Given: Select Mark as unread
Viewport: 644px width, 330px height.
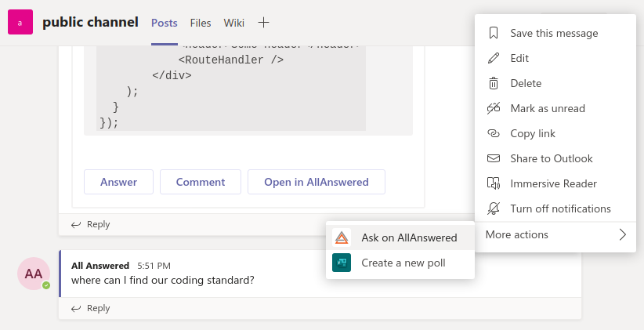Looking at the screenshot, I should pos(555,108).
